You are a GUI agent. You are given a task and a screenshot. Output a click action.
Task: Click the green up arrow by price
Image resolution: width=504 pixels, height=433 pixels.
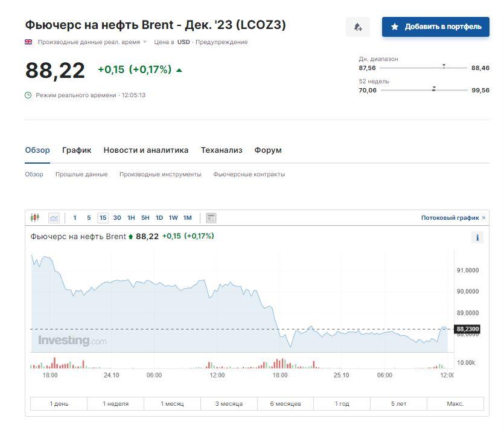point(179,70)
